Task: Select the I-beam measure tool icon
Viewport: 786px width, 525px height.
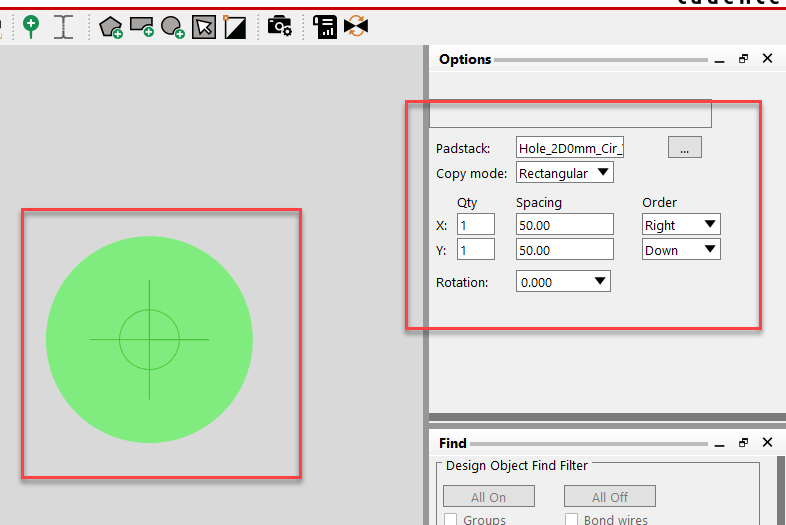Action: tap(64, 27)
